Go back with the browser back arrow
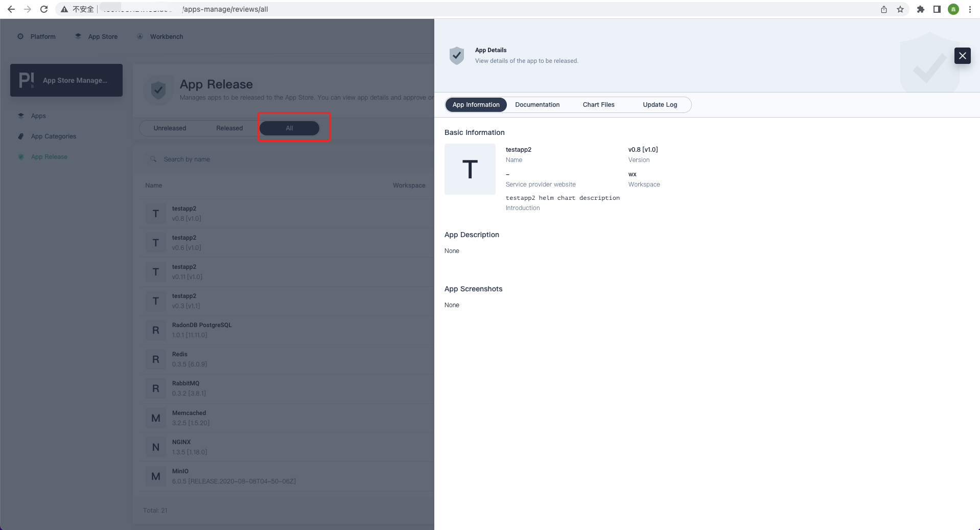This screenshot has width=980, height=530. pyautogui.click(x=11, y=9)
